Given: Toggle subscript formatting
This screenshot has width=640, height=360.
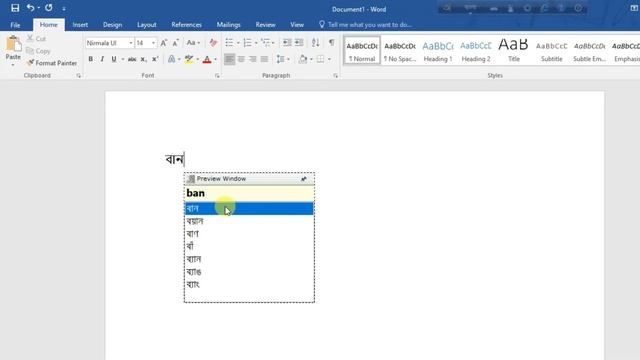Looking at the screenshot, I should click(143, 59).
